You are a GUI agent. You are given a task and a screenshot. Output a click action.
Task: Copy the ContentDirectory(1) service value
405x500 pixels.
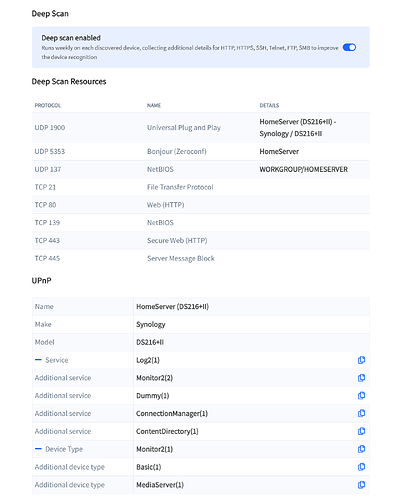361,431
